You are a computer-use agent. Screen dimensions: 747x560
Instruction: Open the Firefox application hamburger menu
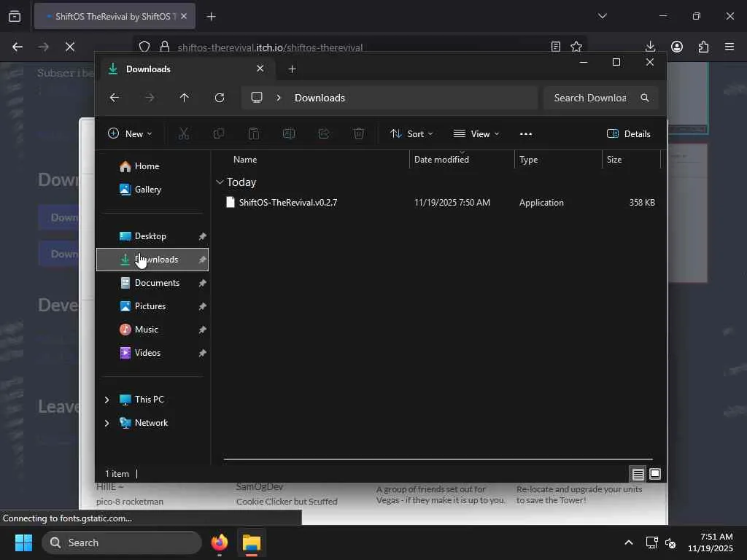(729, 47)
